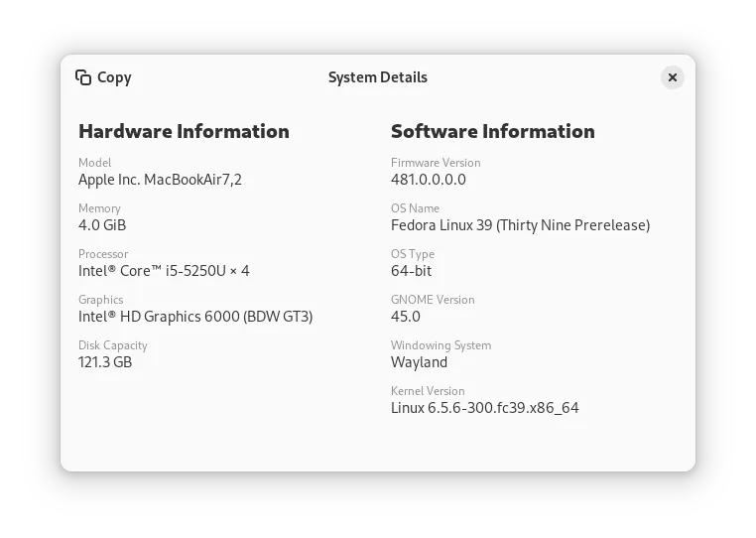Image resolution: width=756 pixels, height=538 pixels.
Task: Click the Kernel Version label
Action: (x=428, y=391)
